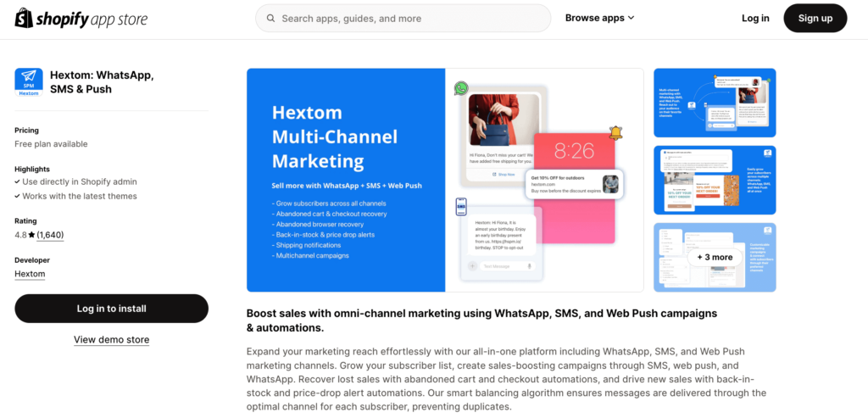Select the Boost sales with omni-channel marketing headline
Viewport: 868px width, 418px height.
click(x=481, y=320)
